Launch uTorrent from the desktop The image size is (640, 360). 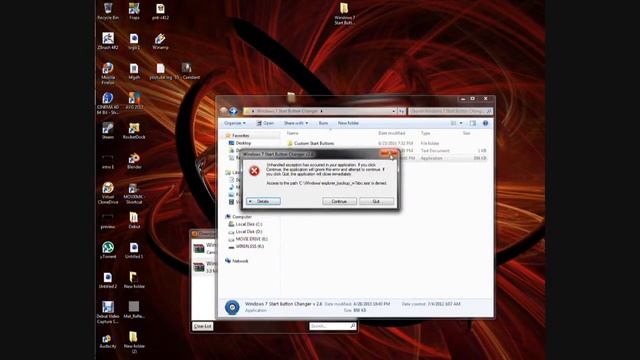108,250
